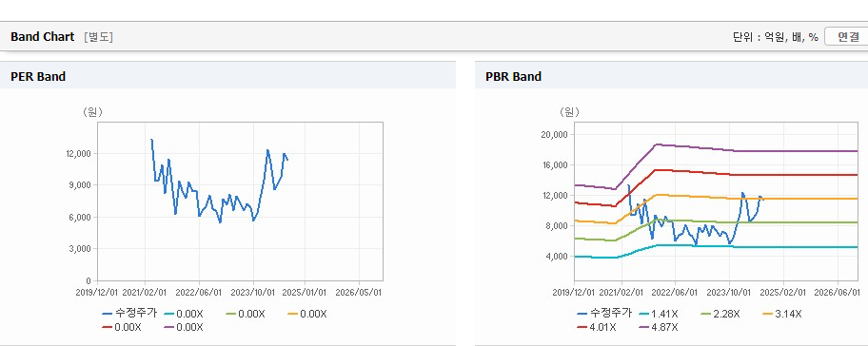This screenshot has height=346, width=868.
Task: Click the 6,000 axis label in PER Band
Action: point(79,218)
